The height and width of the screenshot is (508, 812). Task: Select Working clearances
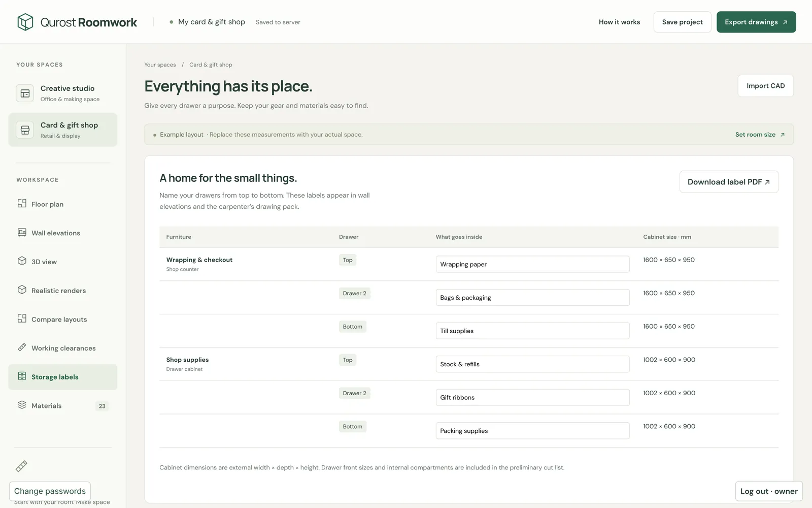(x=63, y=348)
